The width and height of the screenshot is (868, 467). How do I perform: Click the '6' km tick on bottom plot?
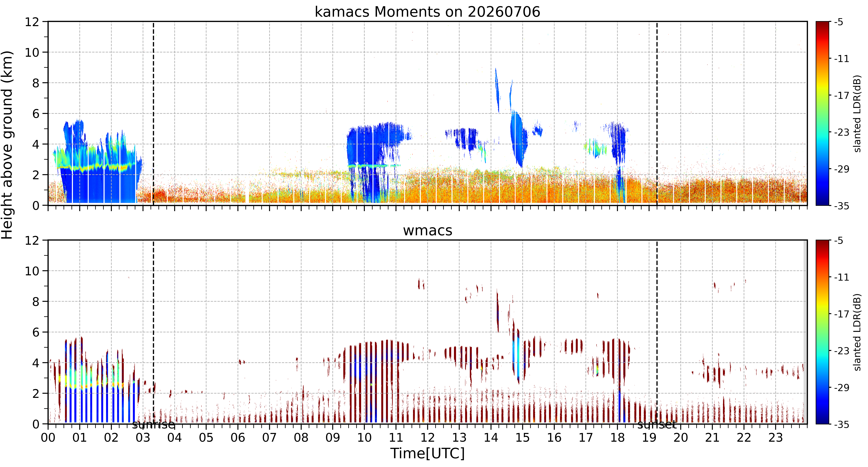pos(36,332)
